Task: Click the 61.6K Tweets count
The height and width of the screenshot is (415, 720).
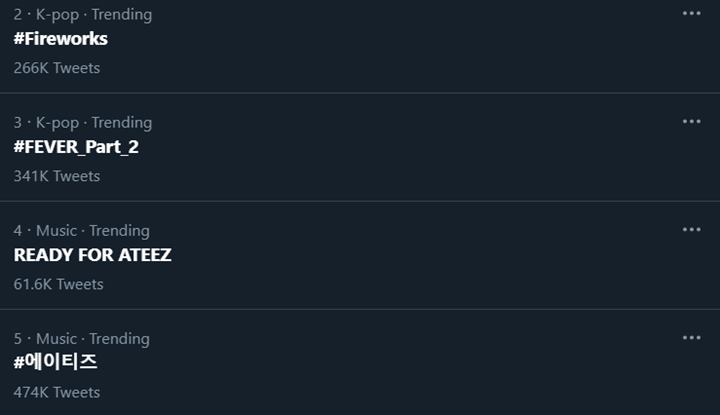Action: click(x=59, y=284)
